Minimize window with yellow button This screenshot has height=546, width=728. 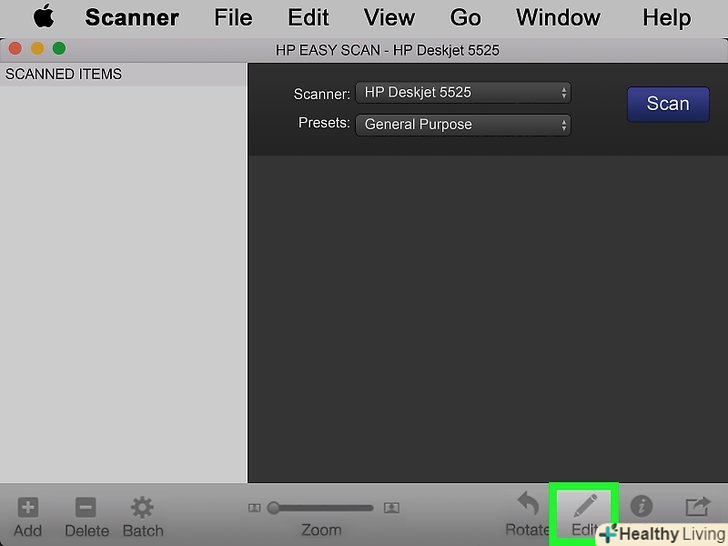pos(37,48)
